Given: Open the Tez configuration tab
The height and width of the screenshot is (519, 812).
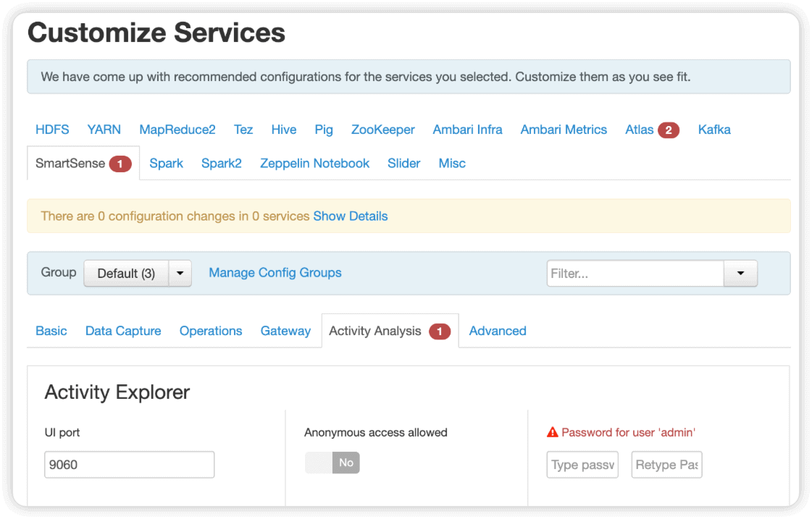Looking at the screenshot, I should 243,130.
